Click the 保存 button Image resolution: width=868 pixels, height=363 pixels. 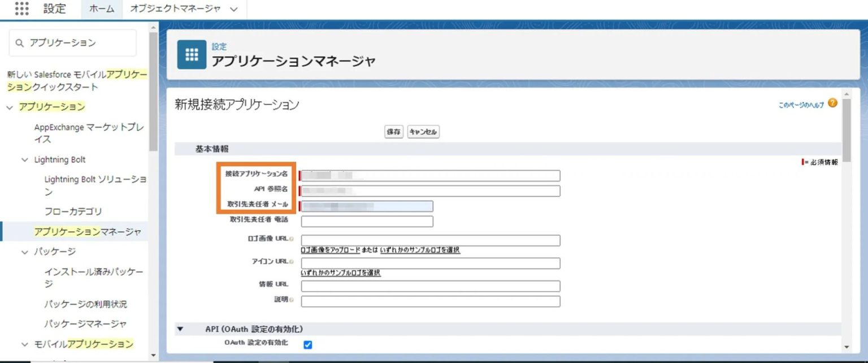pos(393,131)
